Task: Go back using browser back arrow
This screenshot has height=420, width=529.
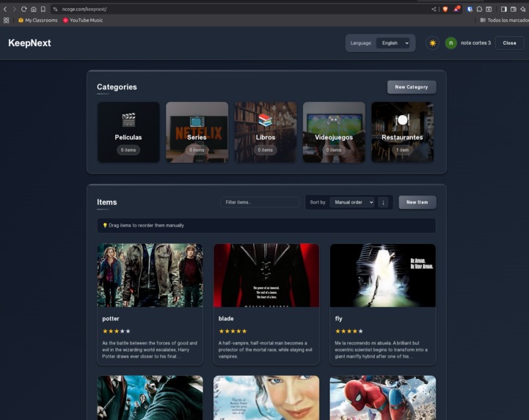Action: coord(5,9)
